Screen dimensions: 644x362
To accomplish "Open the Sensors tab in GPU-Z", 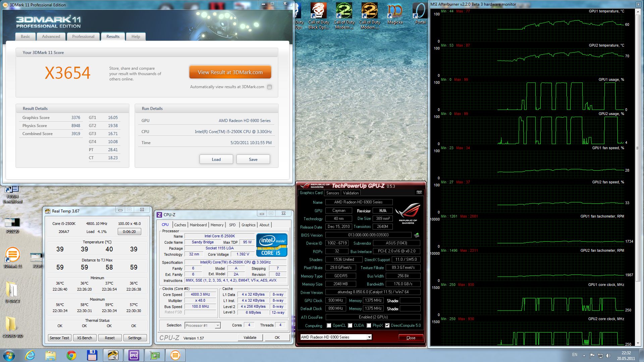I will pos(333,193).
